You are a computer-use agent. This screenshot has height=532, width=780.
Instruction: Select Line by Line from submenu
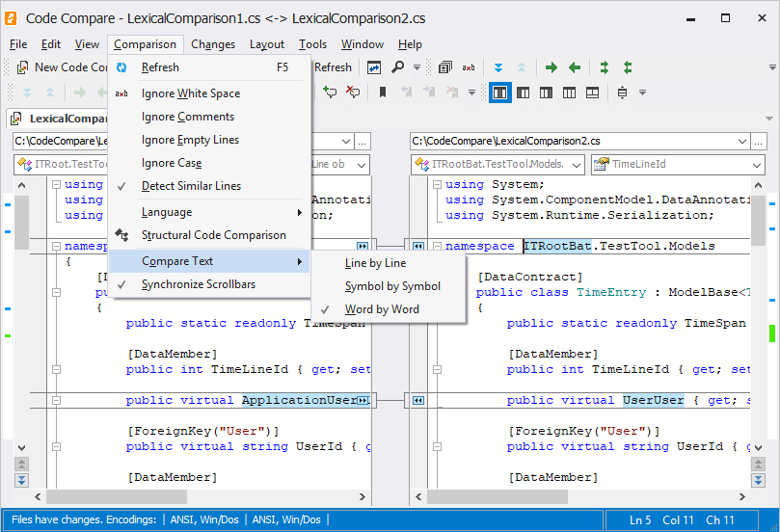click(x=375, y=263)
